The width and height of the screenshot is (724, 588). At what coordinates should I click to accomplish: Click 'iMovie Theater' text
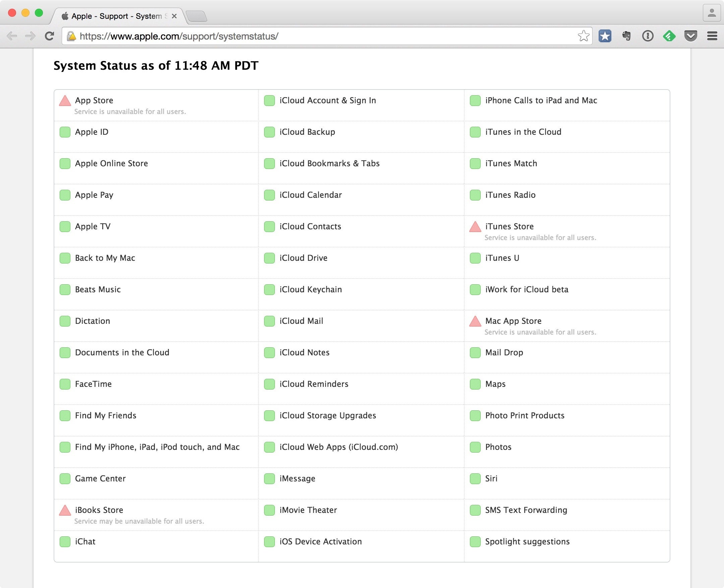[x=308, y=510]
